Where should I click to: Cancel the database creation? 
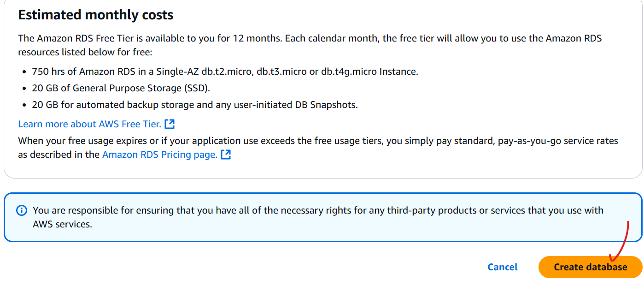(502, 267)
